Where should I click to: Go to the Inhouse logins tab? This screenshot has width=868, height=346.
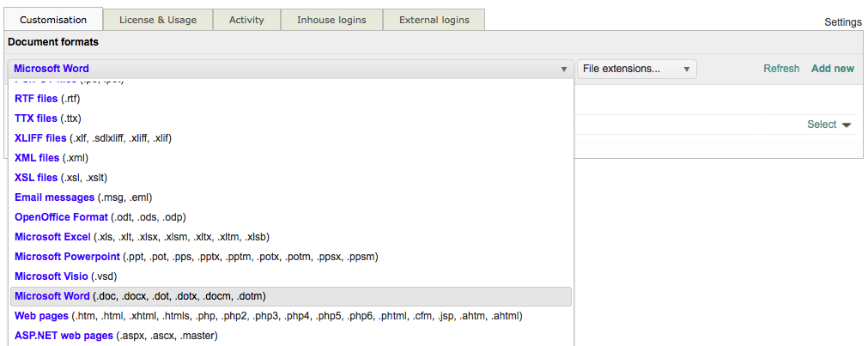[x=331, y=20]
